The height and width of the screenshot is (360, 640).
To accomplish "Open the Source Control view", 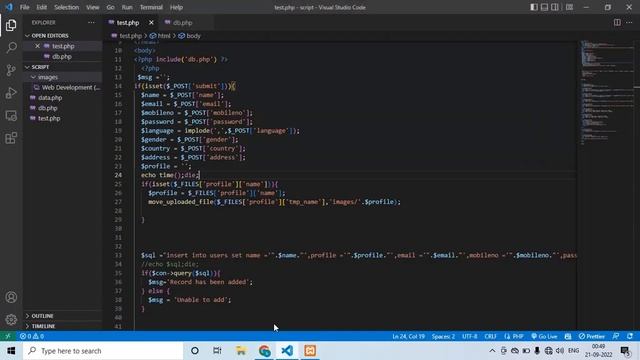I will pyautogui.click(x=11, y=70).
